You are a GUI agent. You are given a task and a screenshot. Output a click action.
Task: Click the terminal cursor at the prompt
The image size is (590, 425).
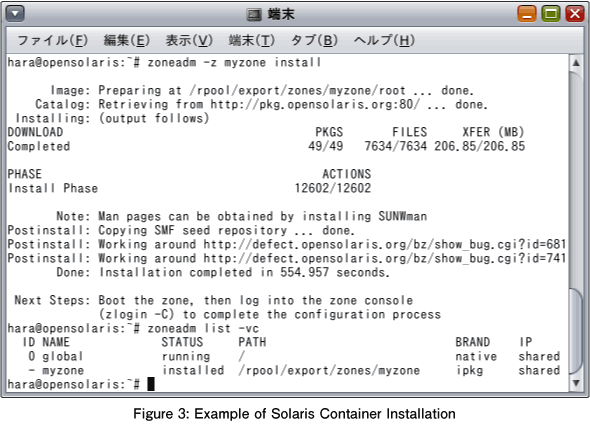pyautogui.click(x=151, y=384)
